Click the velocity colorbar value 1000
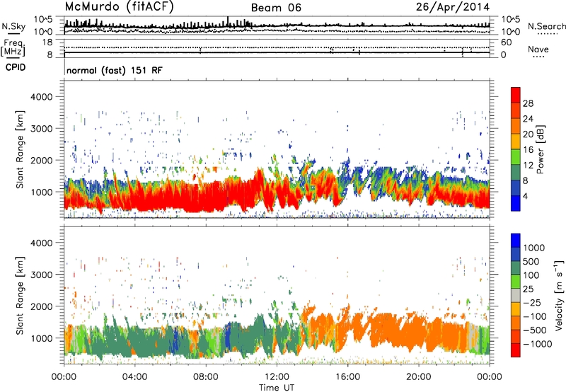This screenshot has height=392, width=566. point(534,248)
